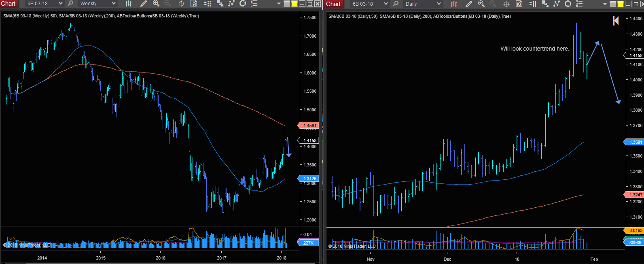Select 'Will look countertrend here.' annotation
Image resolution: width=644 pixels, height=264 pixels.
535,49
